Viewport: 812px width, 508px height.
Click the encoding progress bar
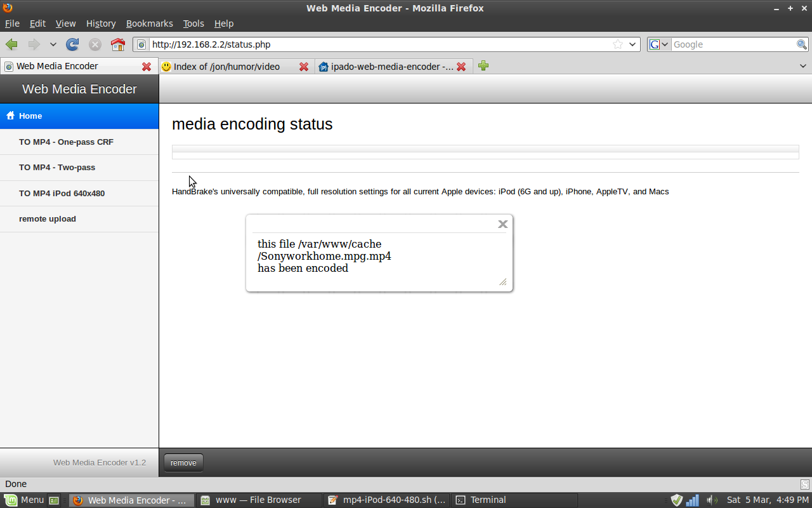[485, 152]
